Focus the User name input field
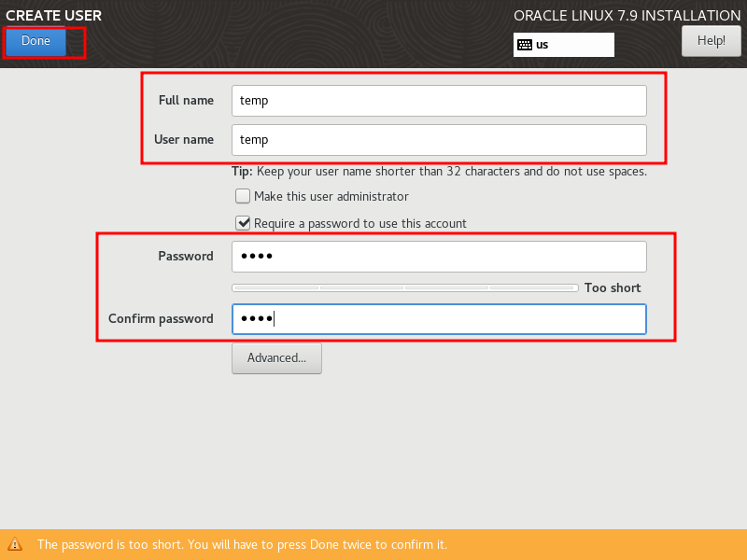747x560 pixels. (x=439, y=139)
